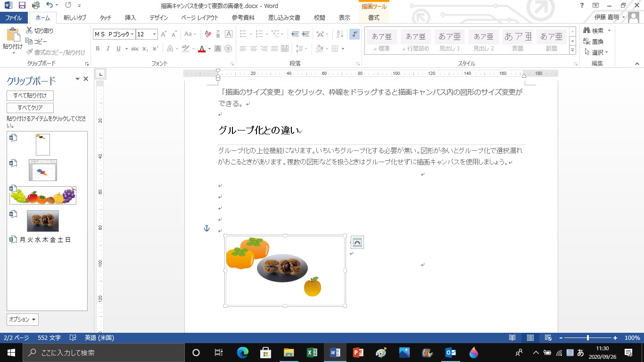Viewport: 644px width, 362px height.
Task: Expand bullets list dropdown arrow
Action: (251, 34)
